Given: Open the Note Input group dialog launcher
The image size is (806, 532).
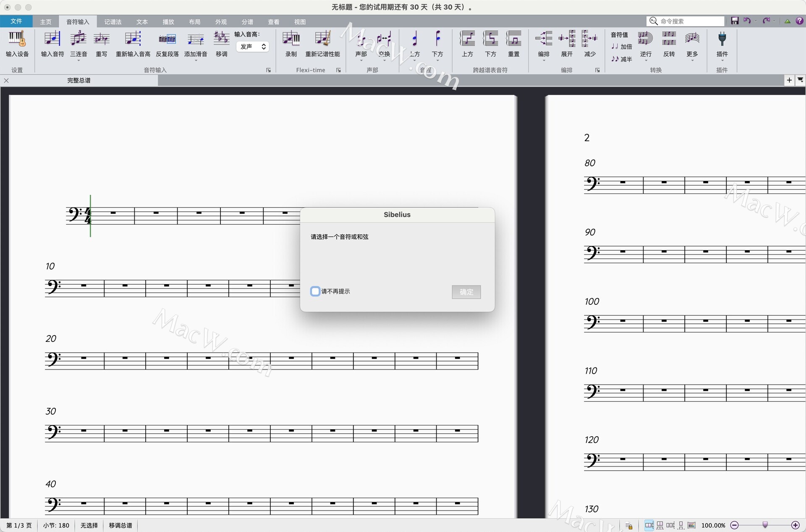Looking at the screenshot, I should coord(269,70).
